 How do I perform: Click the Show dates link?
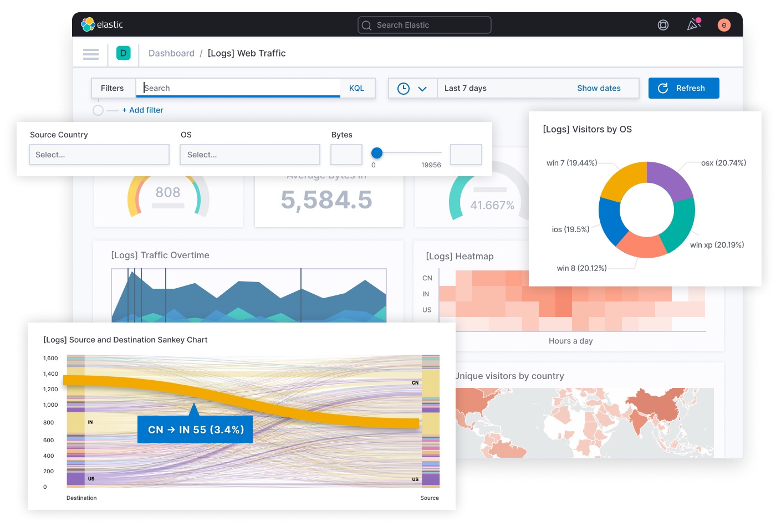(x=599, y=88)
